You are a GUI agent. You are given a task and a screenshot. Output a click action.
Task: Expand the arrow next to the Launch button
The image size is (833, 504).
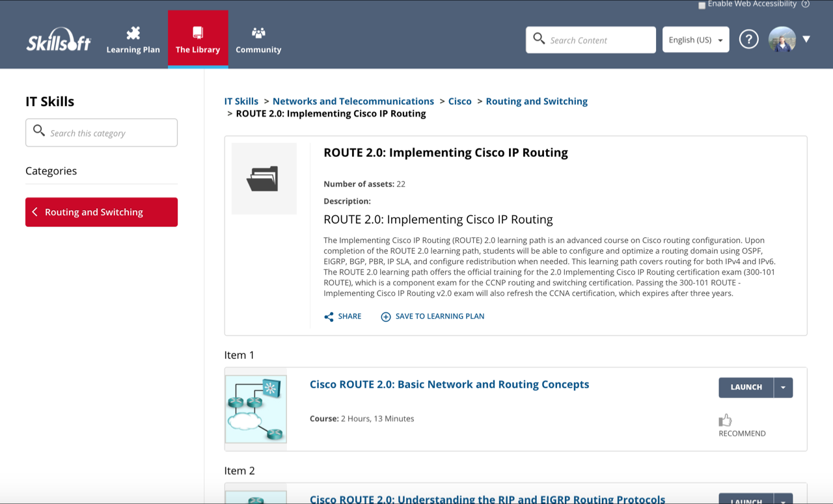tap(784, 387)
